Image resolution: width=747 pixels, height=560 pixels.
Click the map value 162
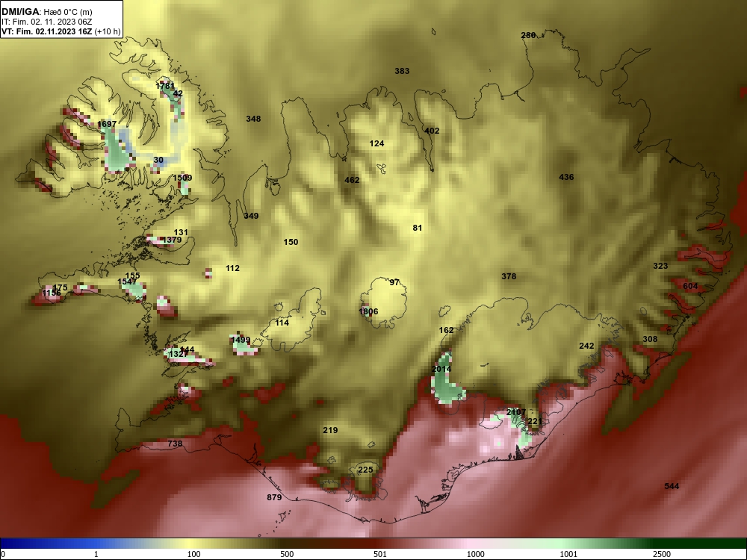[447, 330]
